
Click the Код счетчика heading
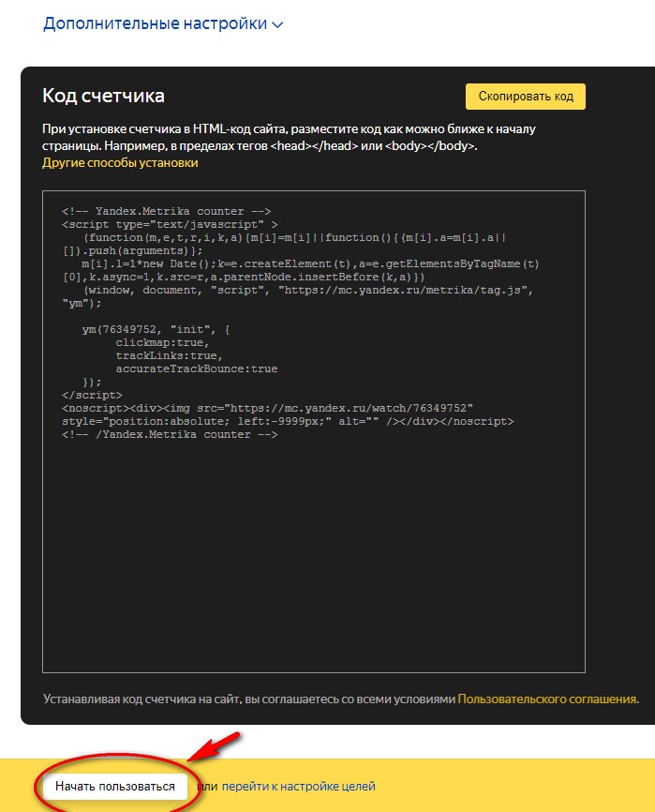pyautogui.click(x=103, y=96)
